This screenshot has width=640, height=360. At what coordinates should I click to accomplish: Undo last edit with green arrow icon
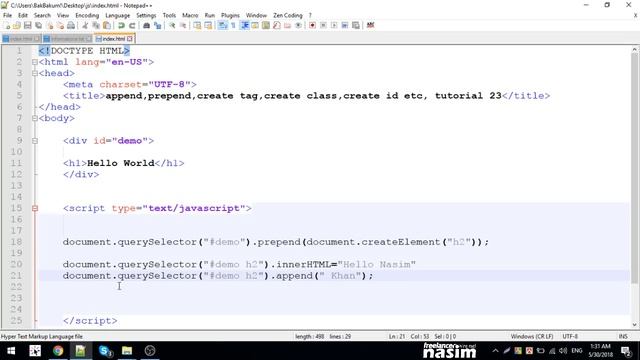click(x=121, y=25)
